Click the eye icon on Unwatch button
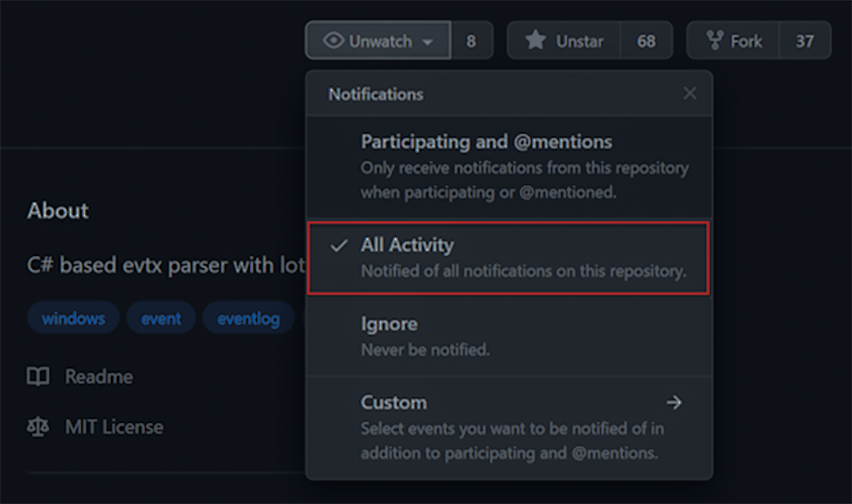 coord(333,40)
